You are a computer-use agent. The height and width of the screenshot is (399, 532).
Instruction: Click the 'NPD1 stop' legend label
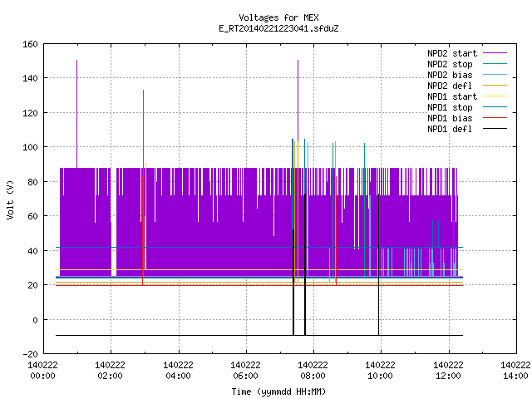point(450,107)
